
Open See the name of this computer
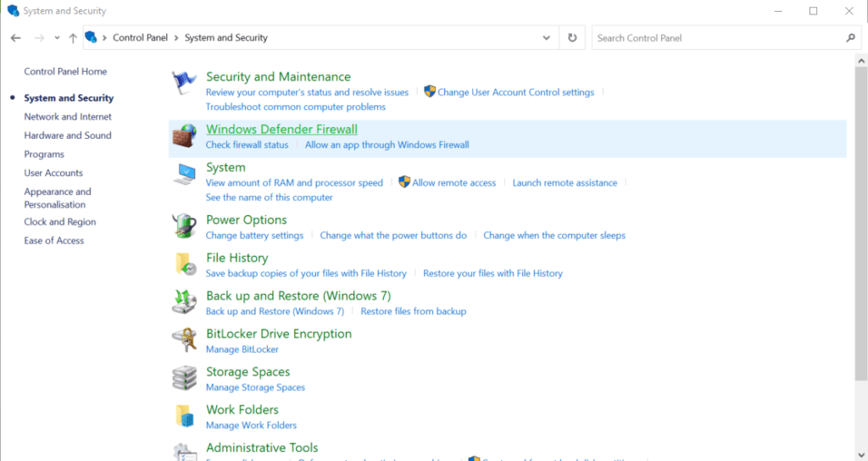(269, 197)
